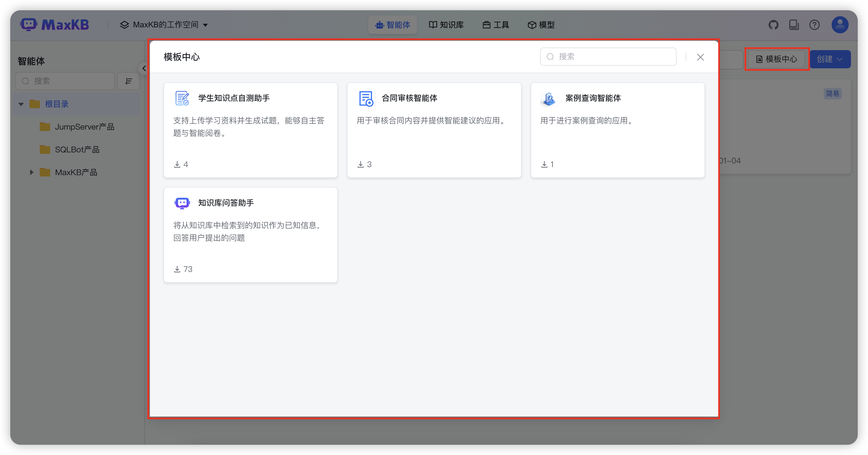Click the documentation icon in top bar
The height and width of the screenshot is (455, 868).
(x=794, y=24)
